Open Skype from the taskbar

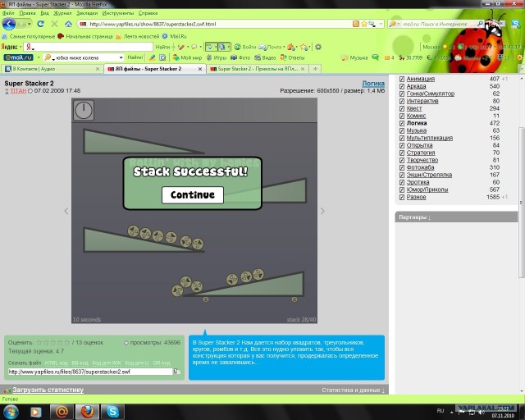click(x=112, y=412)
